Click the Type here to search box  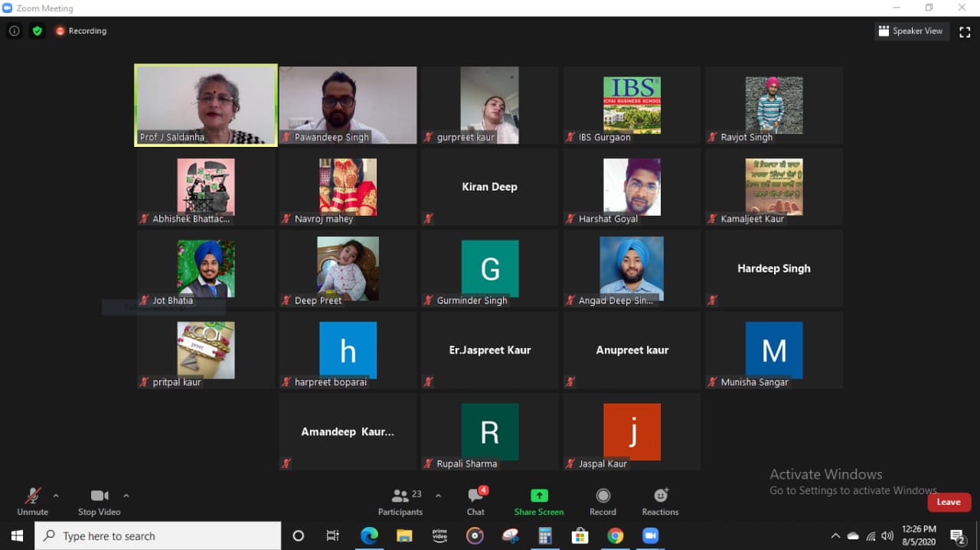158,535
